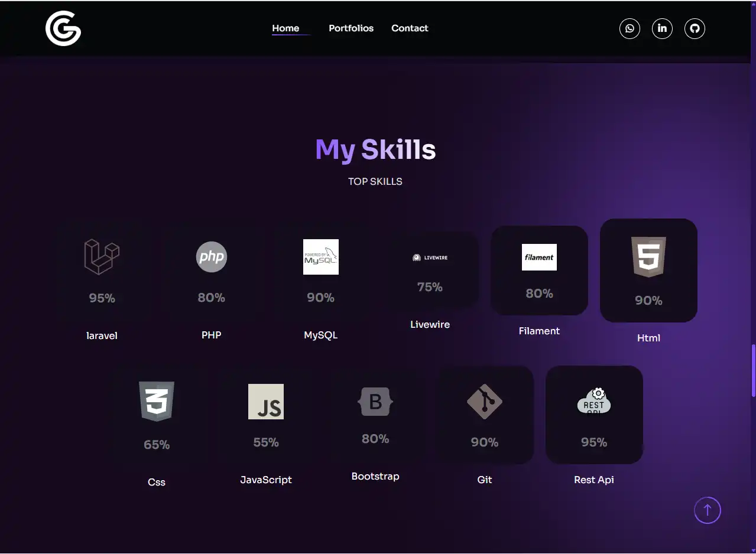Viewport: 756px width, 554px height.
Task: Open the LinkedIn profile icon
Action: tap(662, 28)
